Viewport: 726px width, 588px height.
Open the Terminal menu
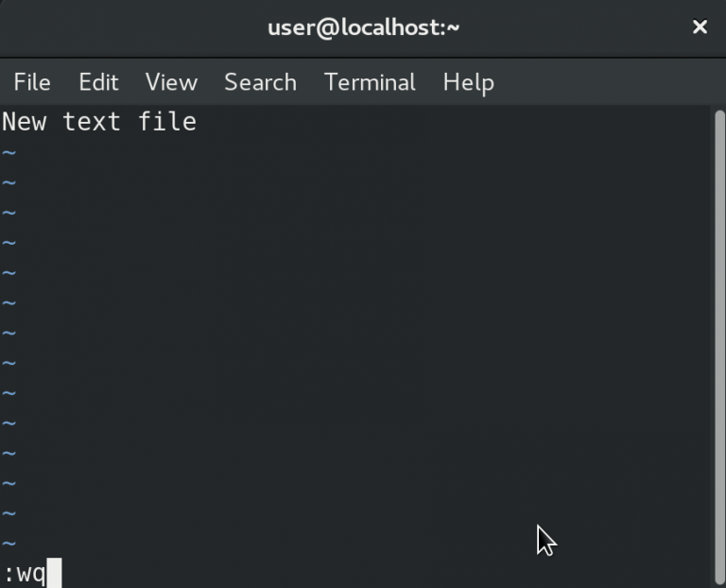[370, 82]
